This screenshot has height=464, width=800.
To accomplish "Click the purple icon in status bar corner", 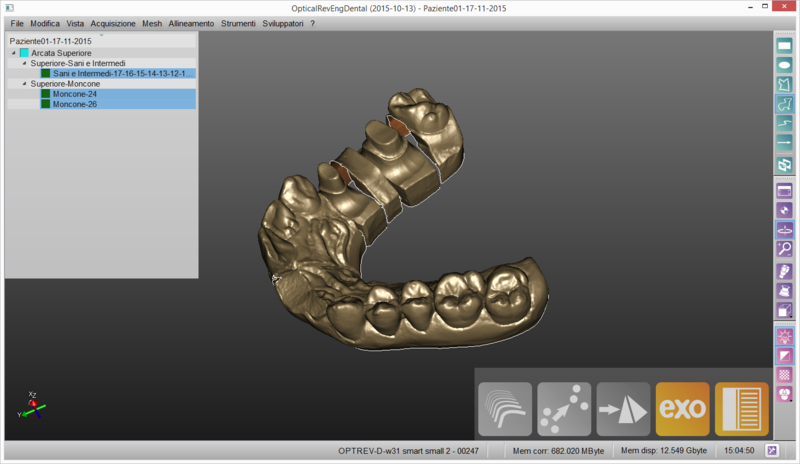I will 772,451.
